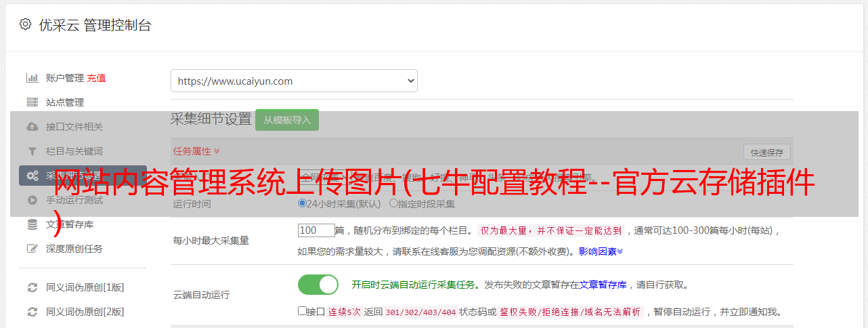Image resolution: width=868 pixels, height=328 pixels.
Task: Open 接口文件相关 in the sidebar
Action: tap(74, 127)
